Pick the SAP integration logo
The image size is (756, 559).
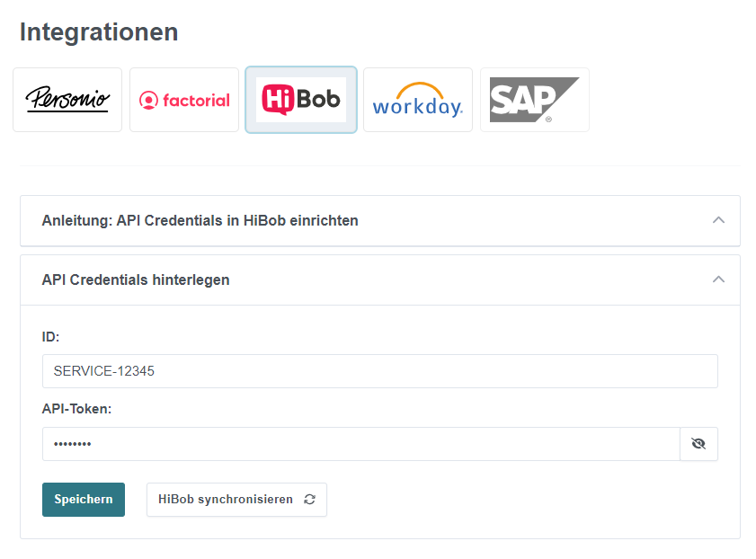click(534, 100)
